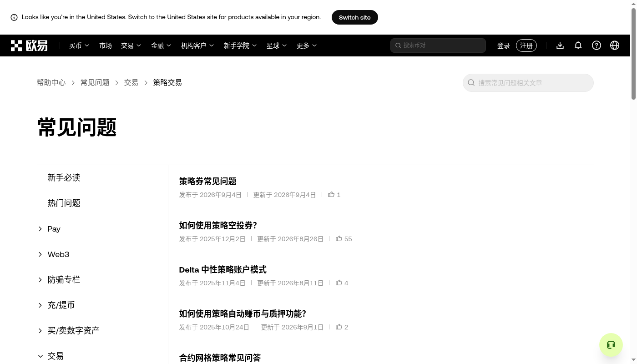Open the 买币 dropdown menu
This screenshot has height=364, width=637.
point(79,45)
